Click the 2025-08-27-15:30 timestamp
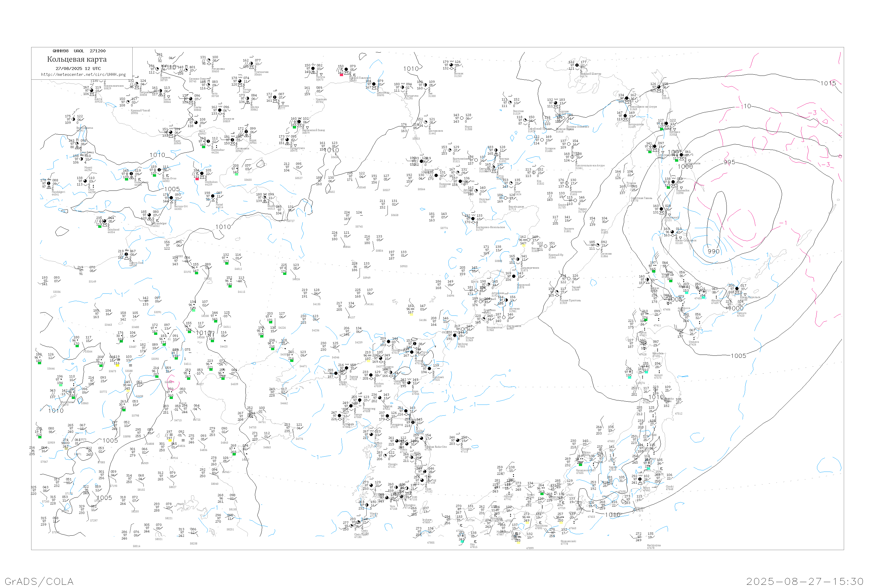Viewport: 882px width, 588px height. point(805,581)
